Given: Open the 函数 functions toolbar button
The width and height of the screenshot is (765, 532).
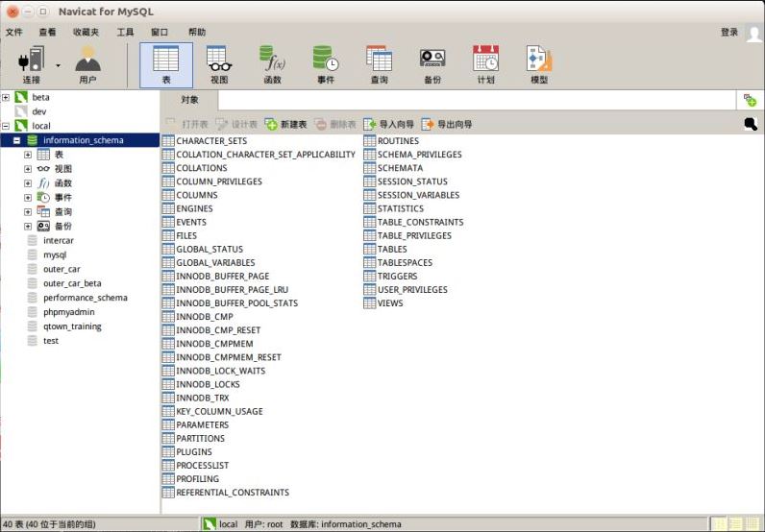Looking at the screenshot, I should point(272,65).
